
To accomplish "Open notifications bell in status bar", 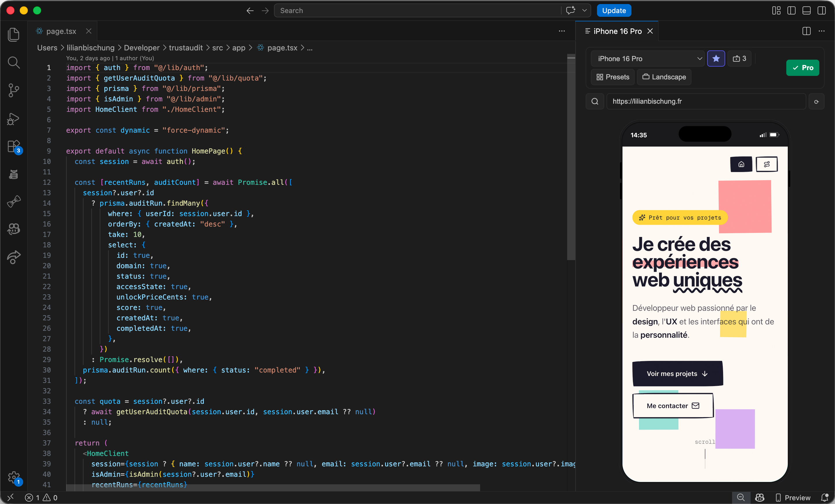I will tap(825, 498).
